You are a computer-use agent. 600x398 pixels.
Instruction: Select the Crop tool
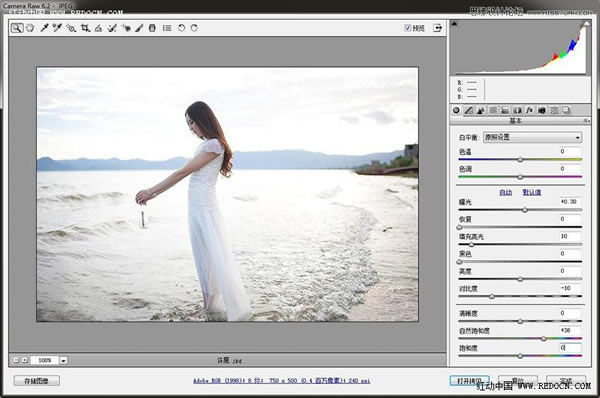[x=85, y=28]
